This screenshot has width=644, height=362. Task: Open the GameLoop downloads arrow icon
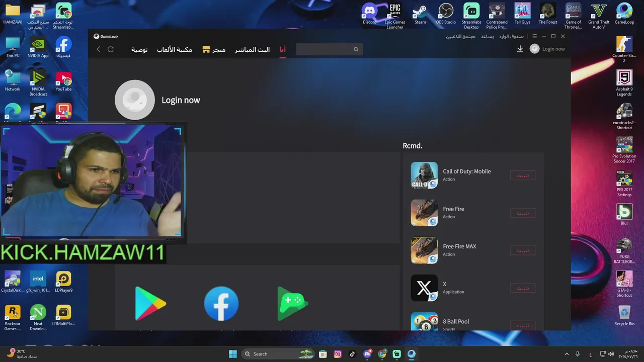[520, 49]
